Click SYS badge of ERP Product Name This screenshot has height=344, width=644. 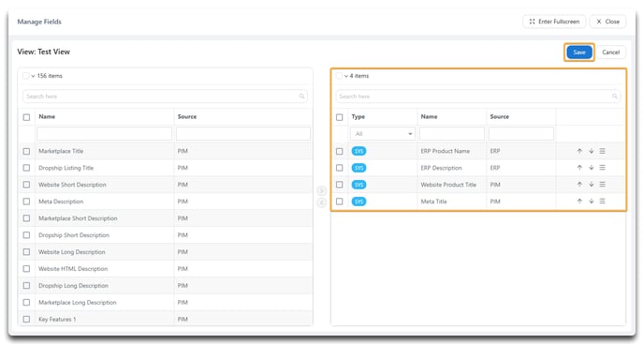pos(359,151)
